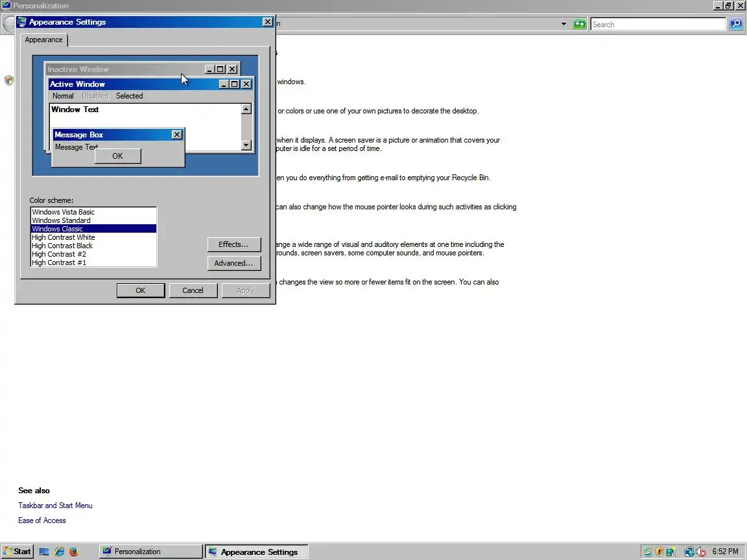Screen dimensions: 747x560
Task: Select Windows Vista Basic color scheme
Action: tap(93, 212)
